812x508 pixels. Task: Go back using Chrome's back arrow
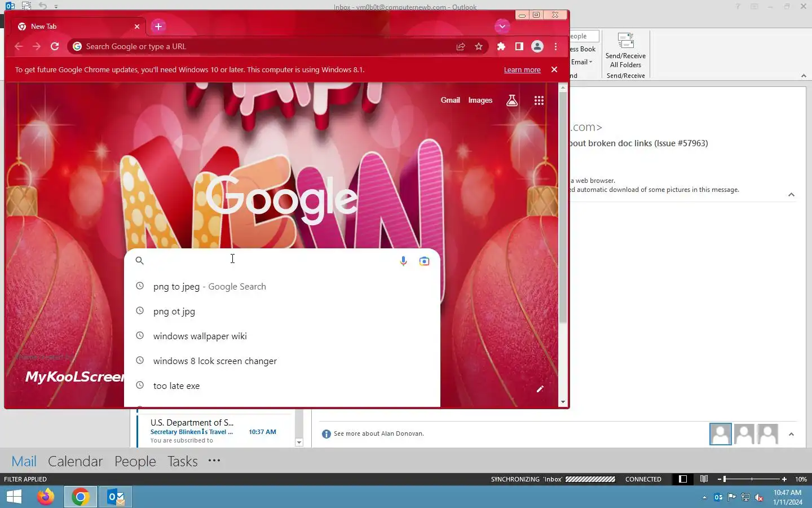click(19, 46)
